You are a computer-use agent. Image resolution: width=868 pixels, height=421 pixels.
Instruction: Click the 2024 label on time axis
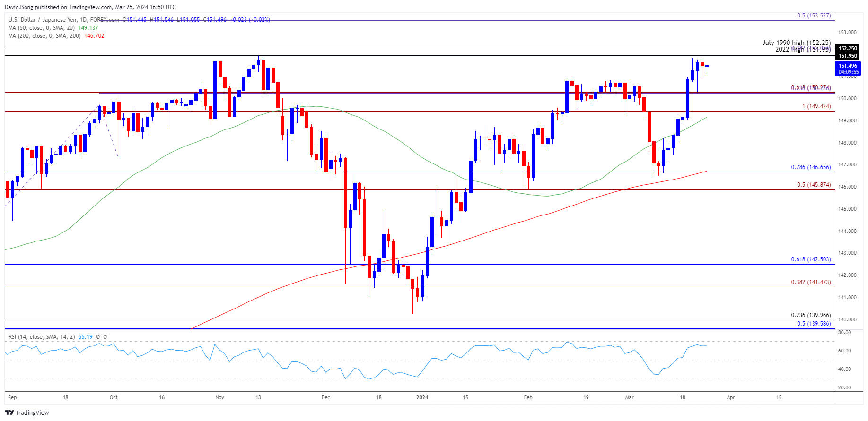pos(422,397)
